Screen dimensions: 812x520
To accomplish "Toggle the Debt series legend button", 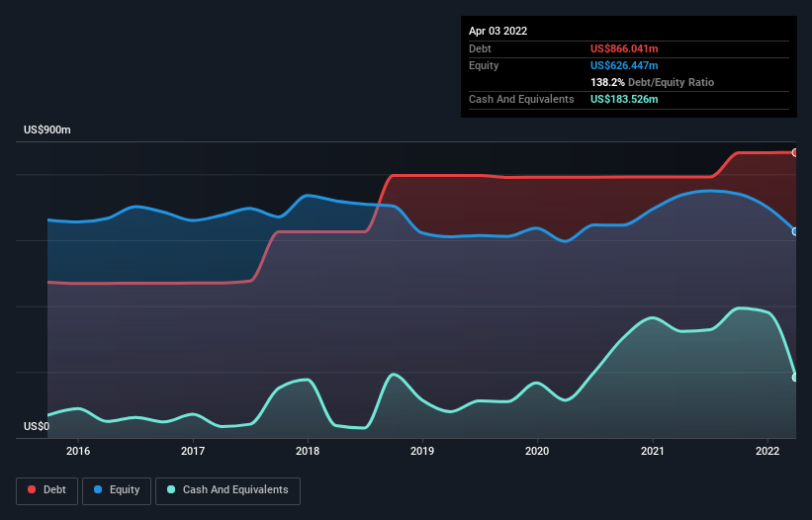I will (x=47, y=490).
